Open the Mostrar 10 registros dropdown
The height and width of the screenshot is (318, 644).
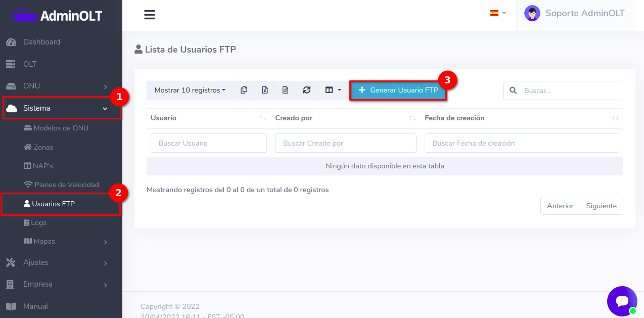pos(190,90)
